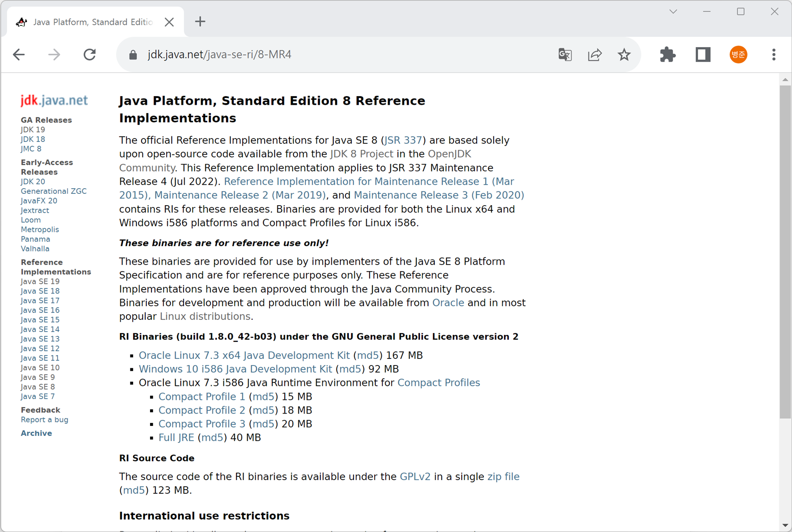792x532 pixels.
Task: Go back using the browser back arrow
Action: pyautogui.click(x=19, y=55)
